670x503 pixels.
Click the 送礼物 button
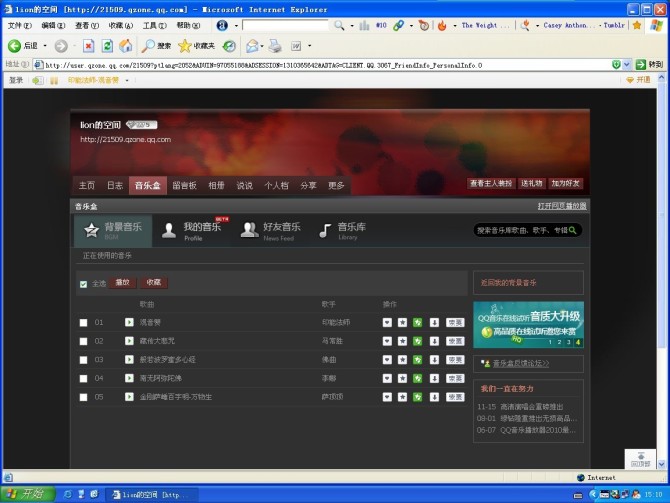(532, 183)
